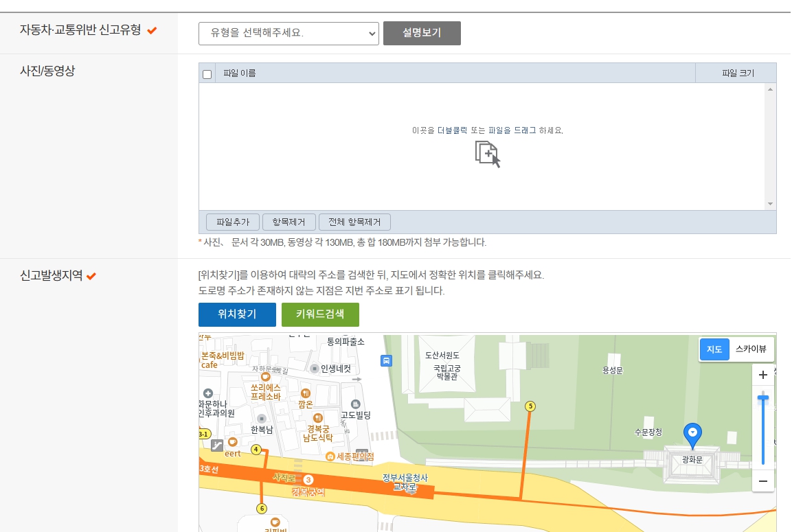Image resolution: width=792 pixels, height=532 pixels.
Task: Click the restaurant icon above 깜온
Action: [x=306, y=393]
